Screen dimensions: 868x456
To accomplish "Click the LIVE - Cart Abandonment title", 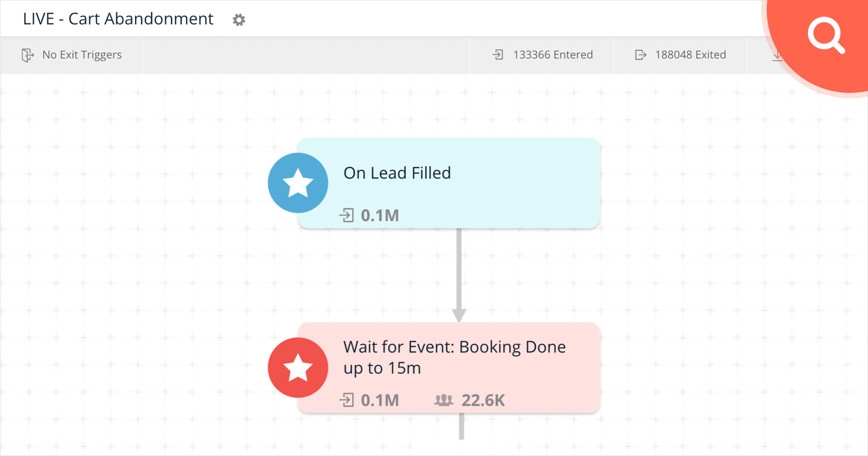I will click(117, 18).
